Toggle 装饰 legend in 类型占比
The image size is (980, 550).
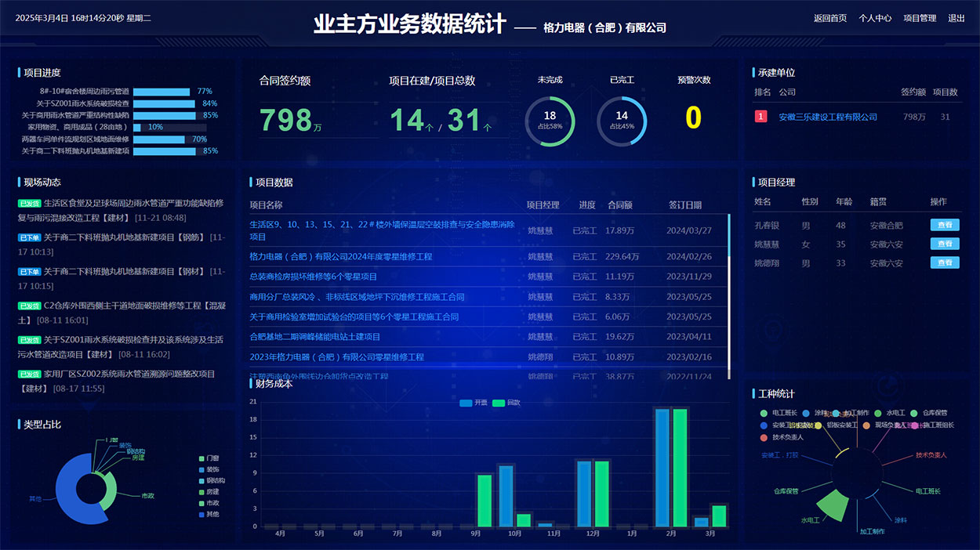(x=209, y=469)
